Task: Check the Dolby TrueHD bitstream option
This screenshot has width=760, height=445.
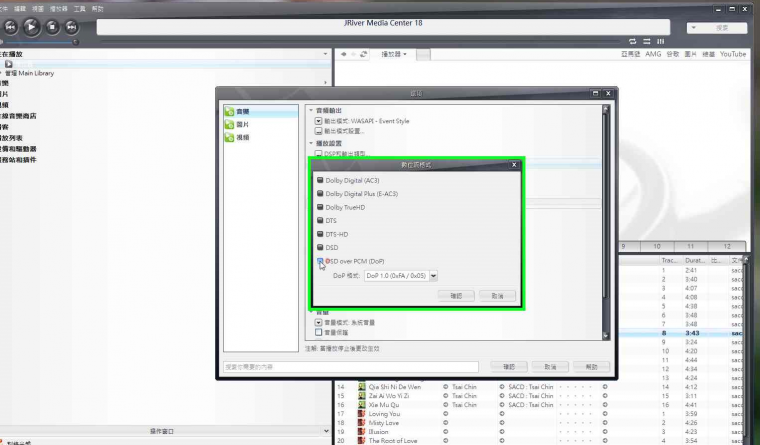Action: [x=320, y=207]
